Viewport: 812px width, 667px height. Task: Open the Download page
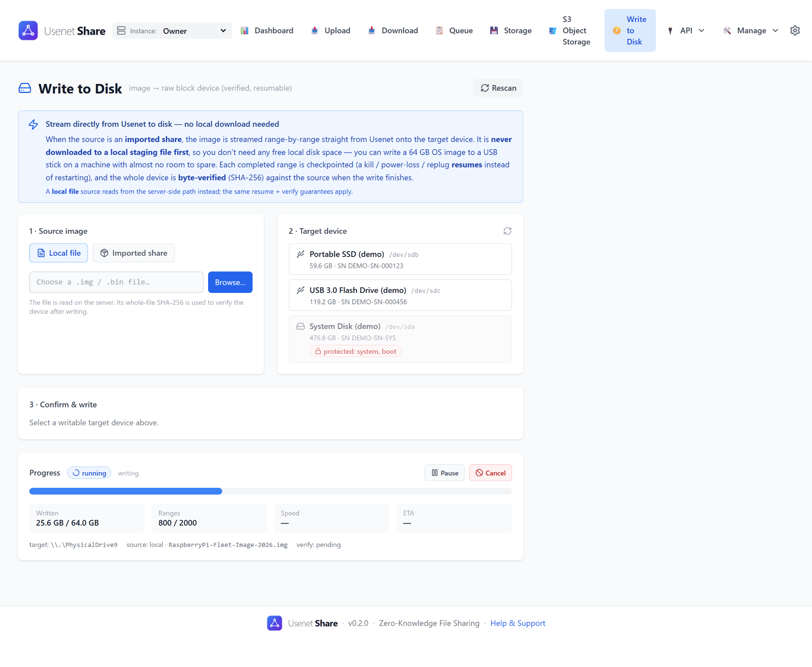click(x=393, y=30)
